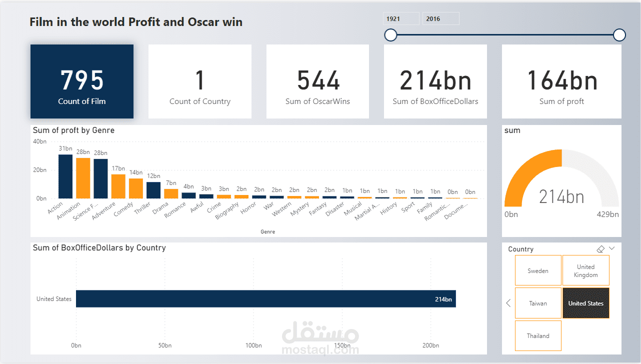
Task: Select the Count of Country card
Action: point(200,81)
